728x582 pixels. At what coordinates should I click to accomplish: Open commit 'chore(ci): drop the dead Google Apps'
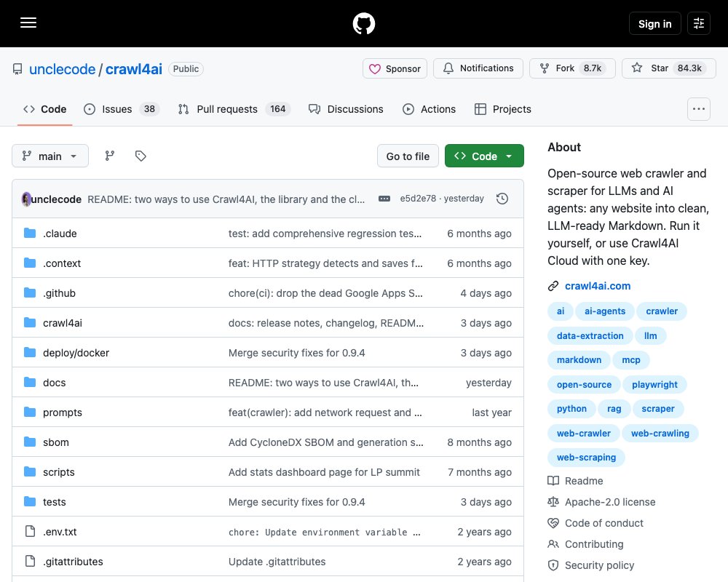click(x=325, y=293)
